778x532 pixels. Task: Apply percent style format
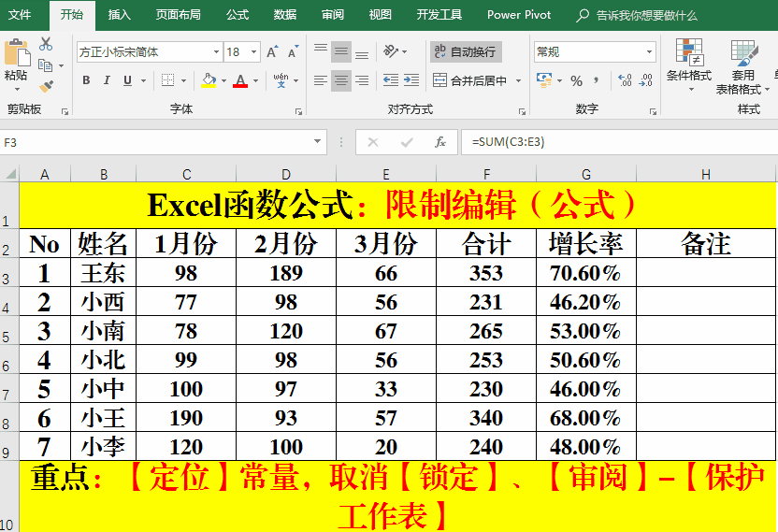(576, 81)
